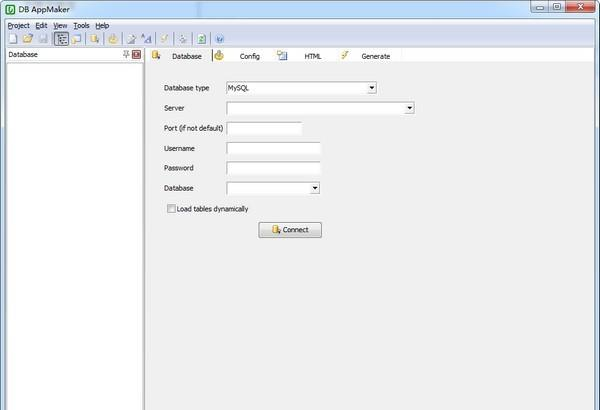Click the 'Password' label

click(179, 168)
